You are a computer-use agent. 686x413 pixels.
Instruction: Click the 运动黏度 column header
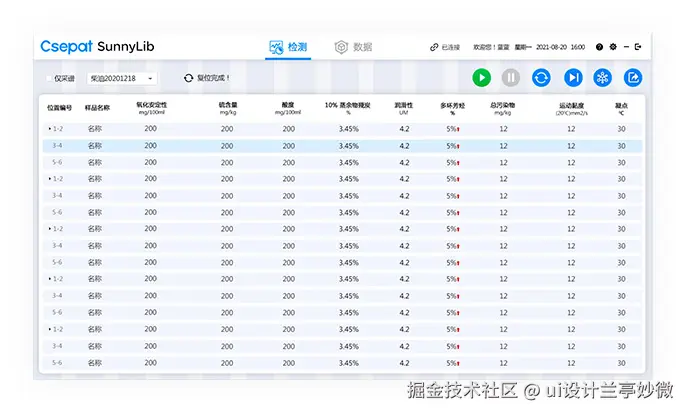[571, 108]
